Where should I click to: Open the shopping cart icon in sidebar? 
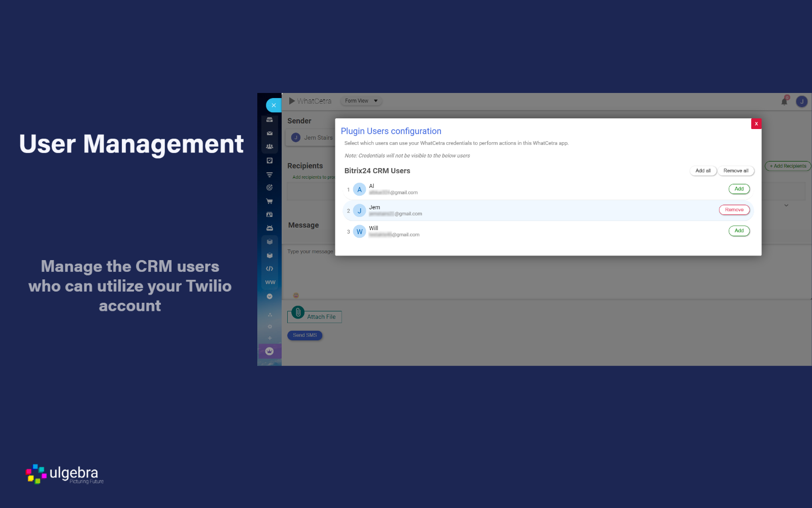tap(269, 201)
